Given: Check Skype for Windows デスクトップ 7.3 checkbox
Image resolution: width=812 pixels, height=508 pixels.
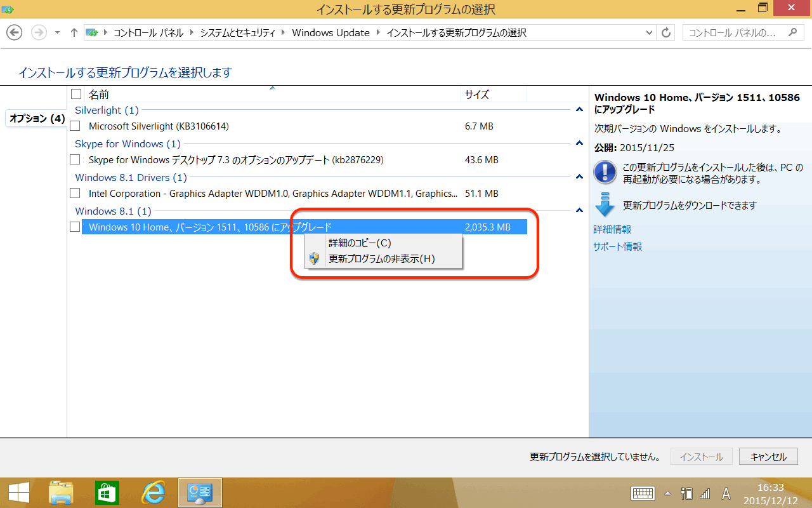Looking at the screenshot, I should coord(75,160).
